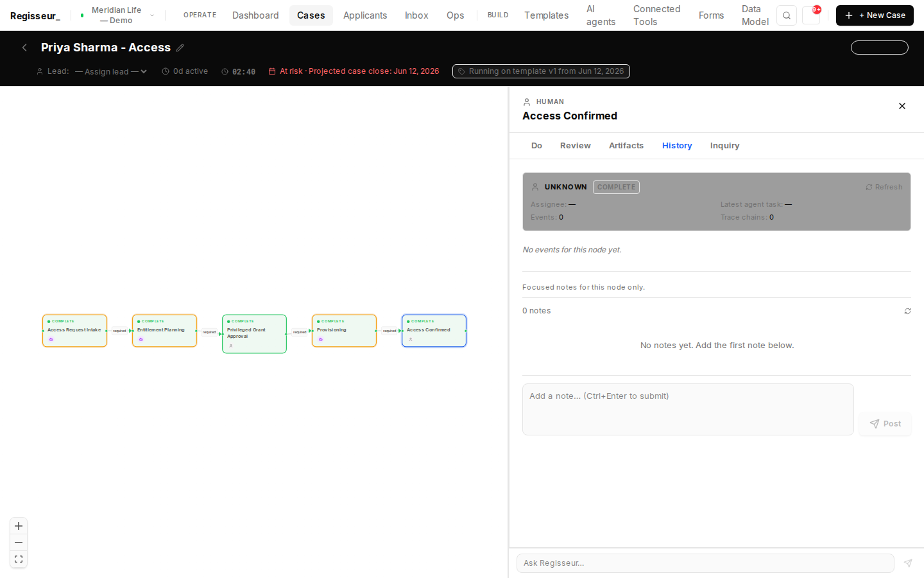Switch to the Review tab

point(576,146)
